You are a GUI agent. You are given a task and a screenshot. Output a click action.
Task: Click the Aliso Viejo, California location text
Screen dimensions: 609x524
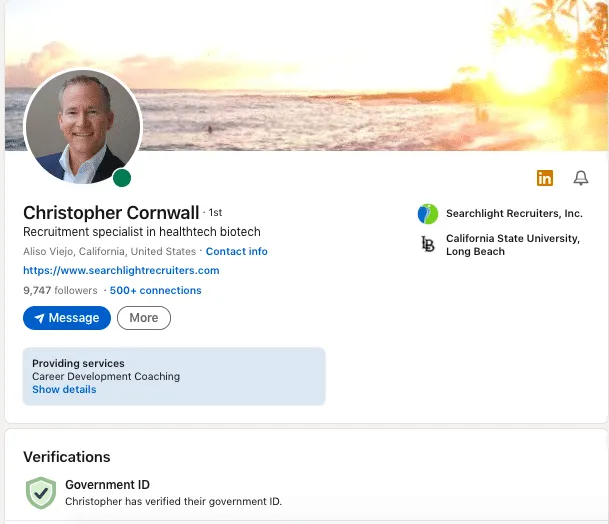click(x=110, y=251)
